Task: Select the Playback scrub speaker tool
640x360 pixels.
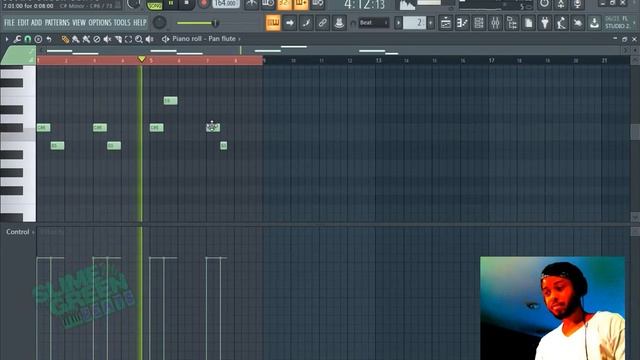Action: coord(149,39)
